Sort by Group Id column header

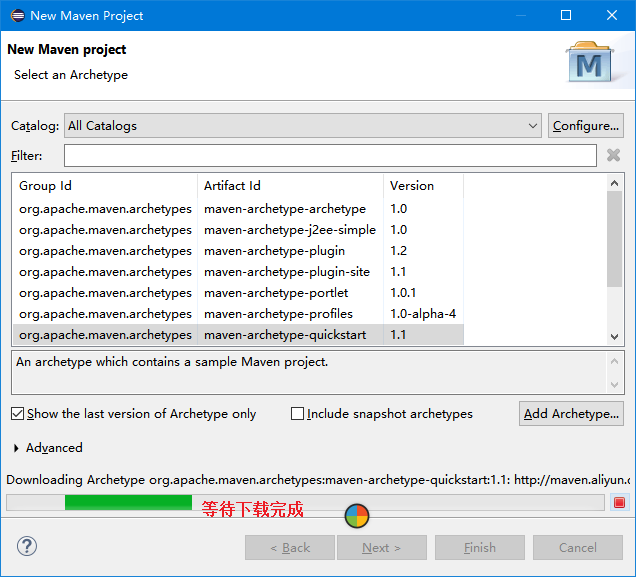(105, 186)
